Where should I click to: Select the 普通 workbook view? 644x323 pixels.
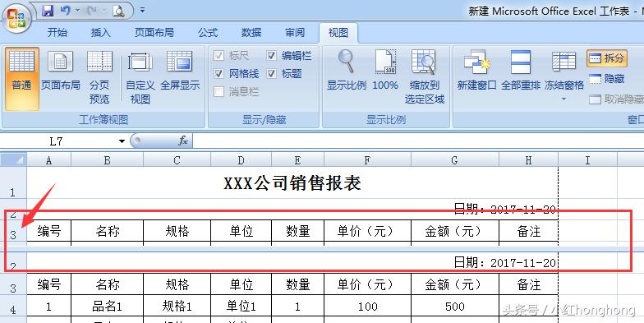21,78
